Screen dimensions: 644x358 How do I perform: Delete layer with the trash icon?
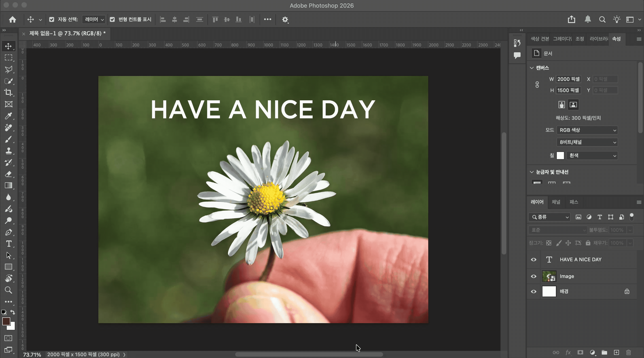click(x=629, y=352)
